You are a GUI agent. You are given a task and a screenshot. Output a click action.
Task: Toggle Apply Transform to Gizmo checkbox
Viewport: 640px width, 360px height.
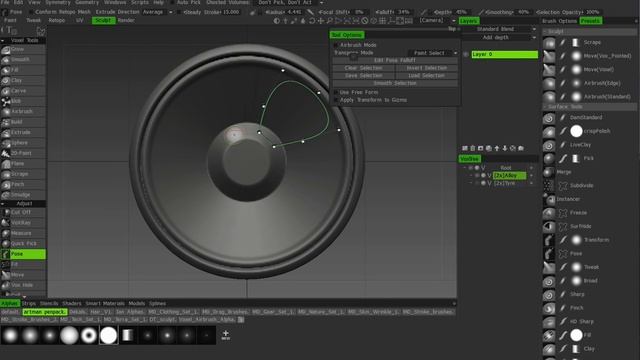coord(336,100)
